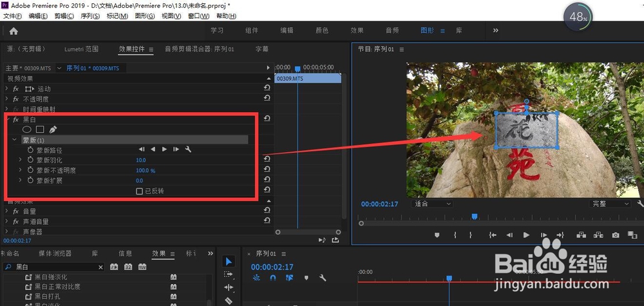Collapse the 蒙版(1) mask group

pyautogui.click(x=15, y=140)
